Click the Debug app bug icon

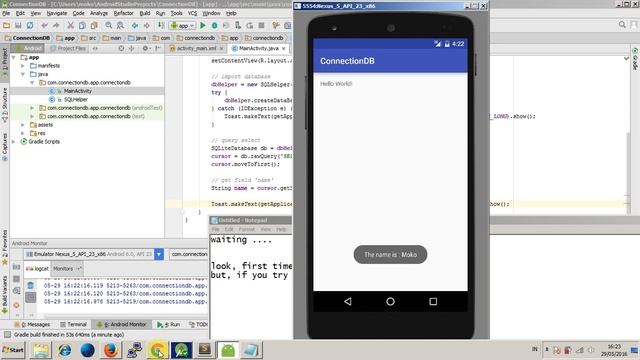pos(214,25)
